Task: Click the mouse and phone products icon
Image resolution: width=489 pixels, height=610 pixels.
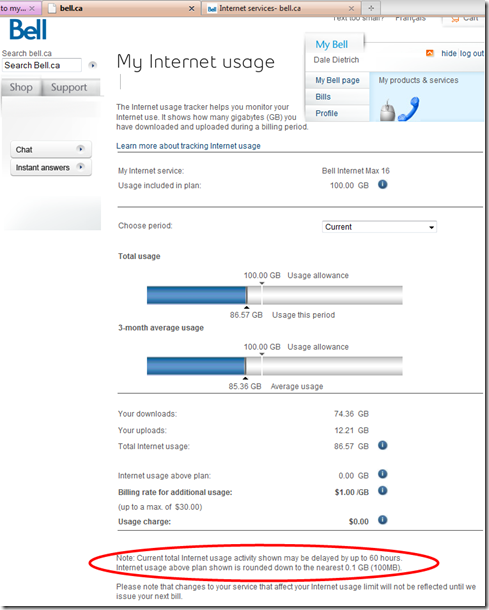Action: (x=400, y=109)
